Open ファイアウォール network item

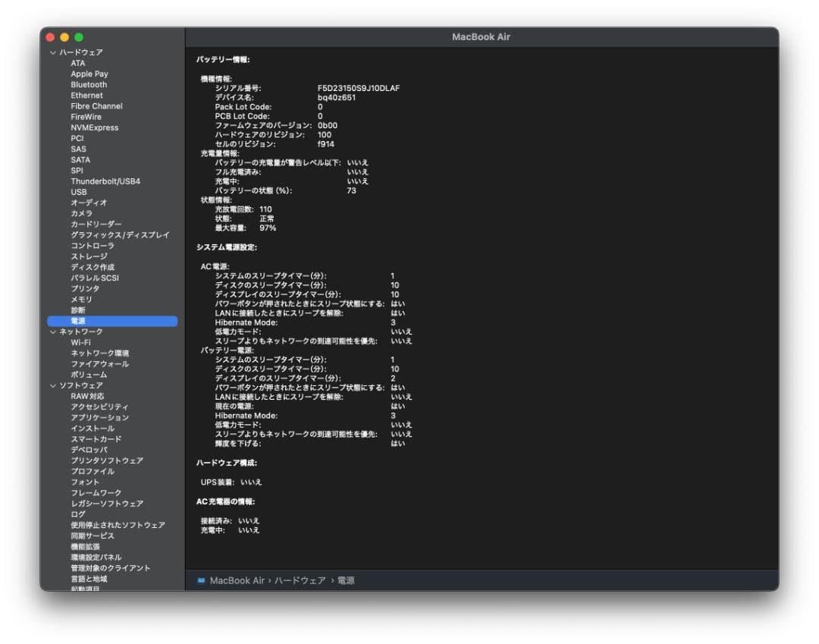(x=99, y=364)
